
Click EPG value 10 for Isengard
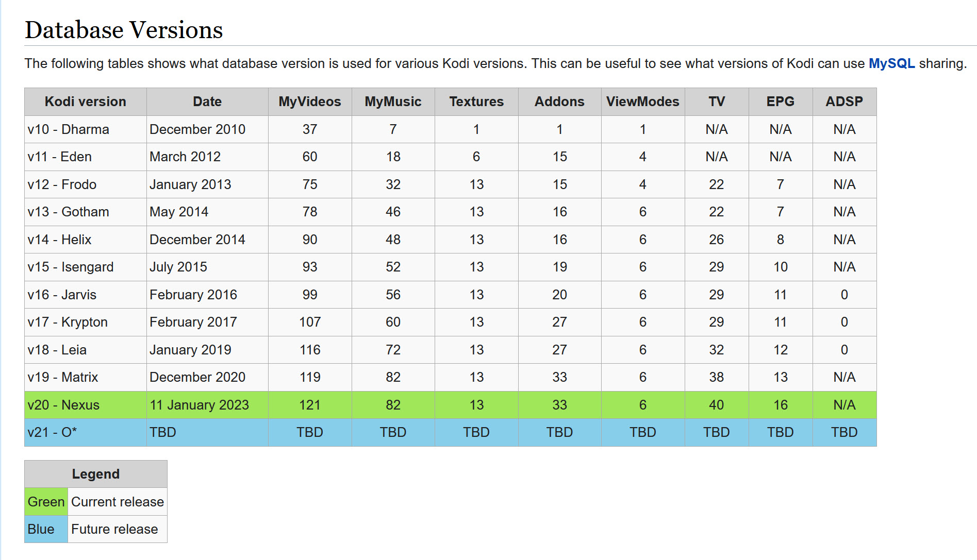click(x=781, y=267)
